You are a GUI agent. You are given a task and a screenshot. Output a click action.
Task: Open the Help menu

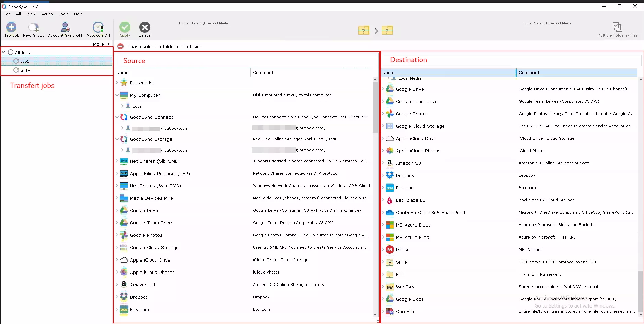(78, 14)
